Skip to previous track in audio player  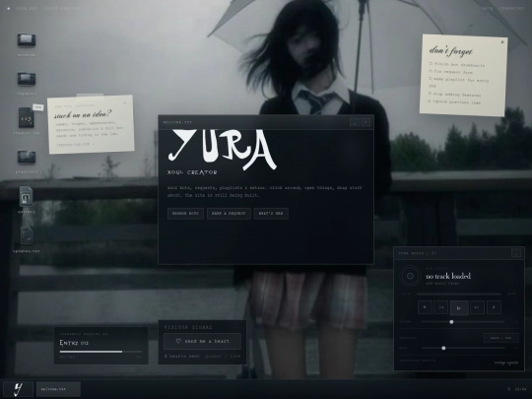pyautogui.click(x=441, y=307)
